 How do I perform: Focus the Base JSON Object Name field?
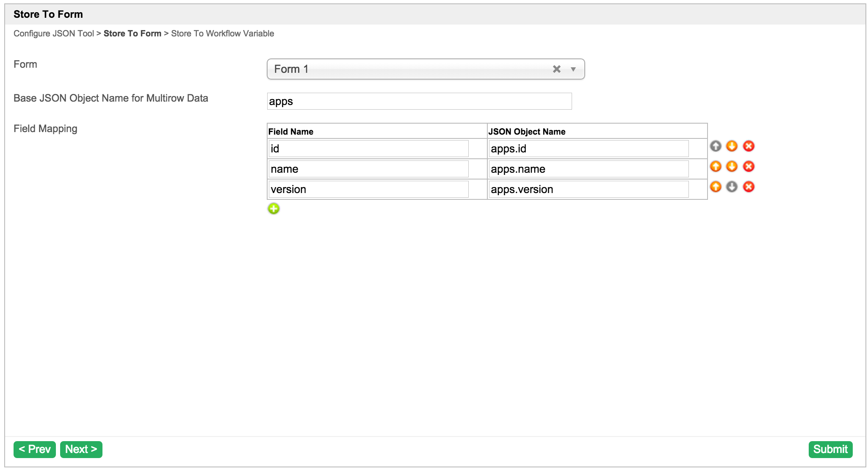[419, 101]
